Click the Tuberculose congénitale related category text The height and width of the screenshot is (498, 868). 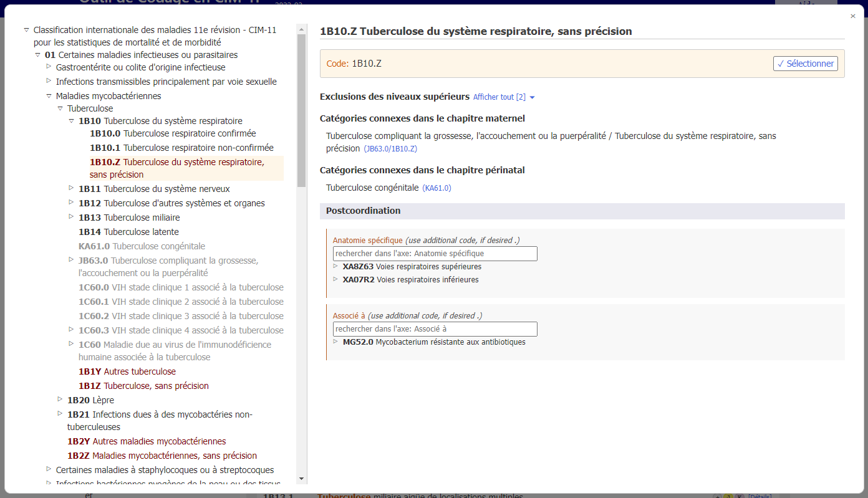373,188
